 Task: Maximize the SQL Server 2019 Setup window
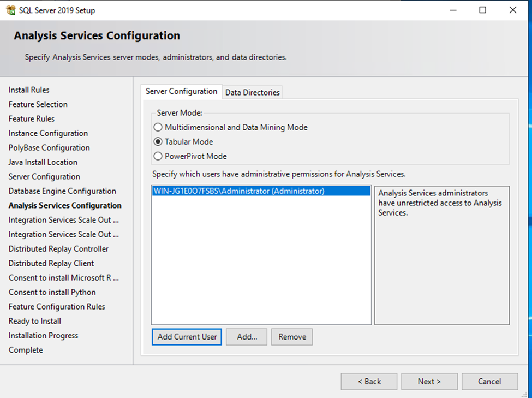click(483, 10)
